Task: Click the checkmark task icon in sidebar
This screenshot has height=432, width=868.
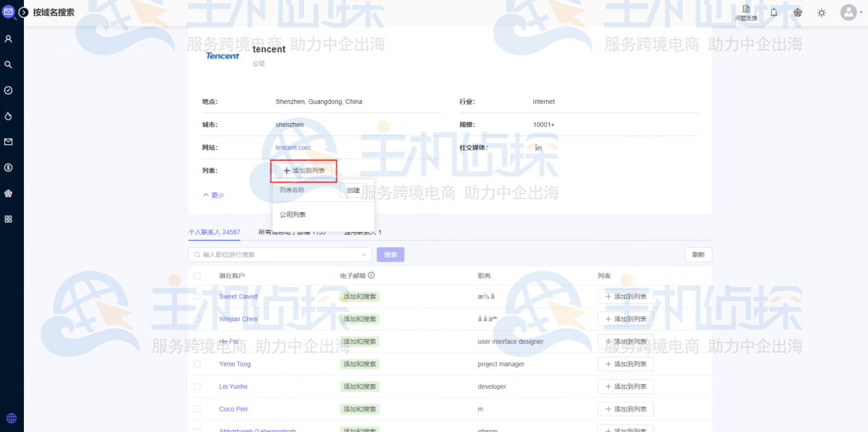Action: pyautogui.click(x=10, y=90)
